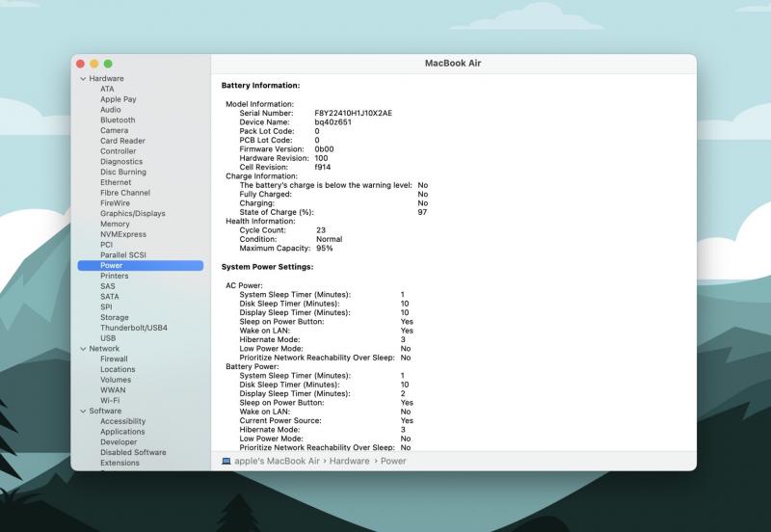This screenshot has width=771, height=532.
Task: Click apple's MacBook Air in path bar
Action: (x=277, y=462)
